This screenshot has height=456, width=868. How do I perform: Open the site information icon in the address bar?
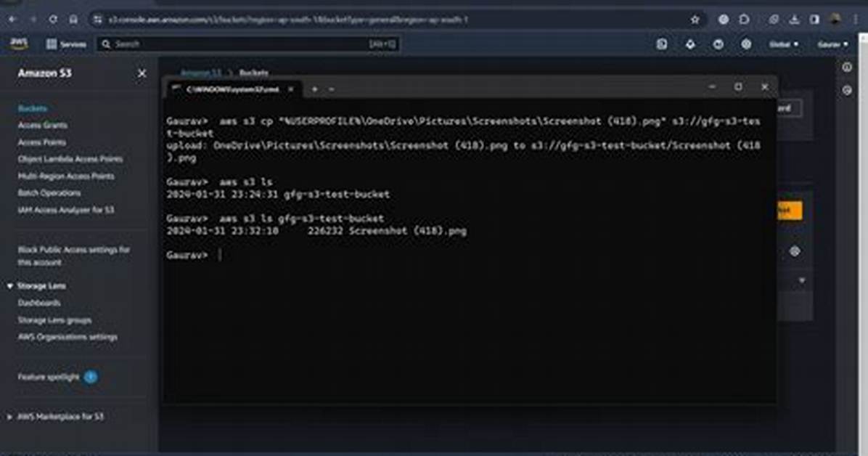98,20
